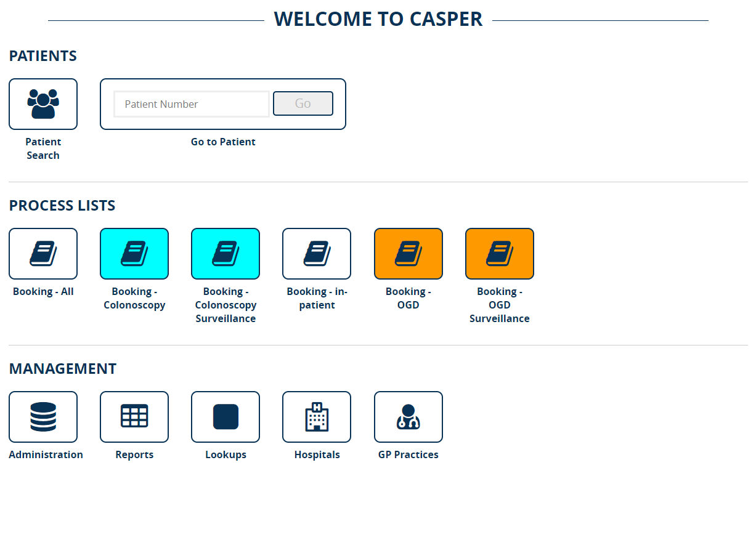Open the Reports table icon
The width and height of the screenshot is (756, 553).
134,417
